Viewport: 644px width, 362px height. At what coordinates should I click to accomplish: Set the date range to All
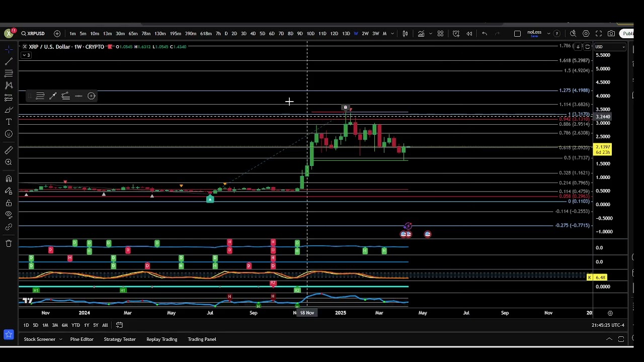pos(105,325)
